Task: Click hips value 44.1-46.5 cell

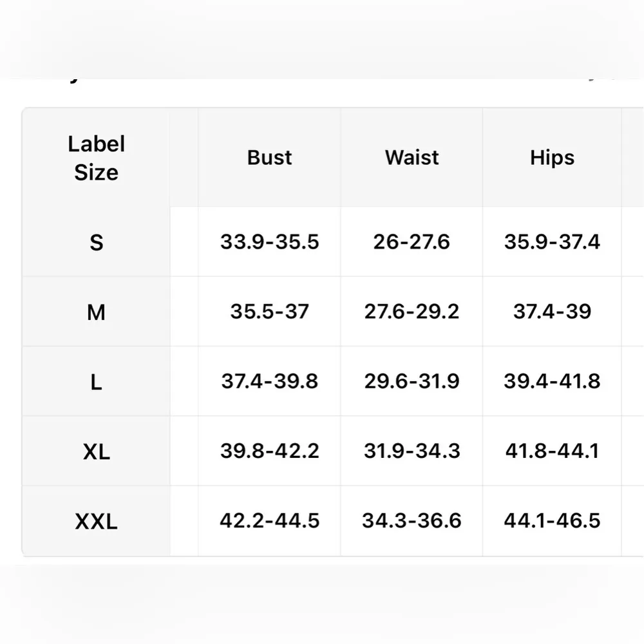Action: tap(552, 520)
